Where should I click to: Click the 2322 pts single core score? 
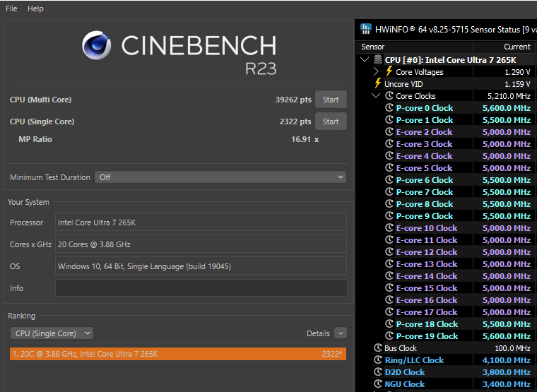(x=295, y=121)
